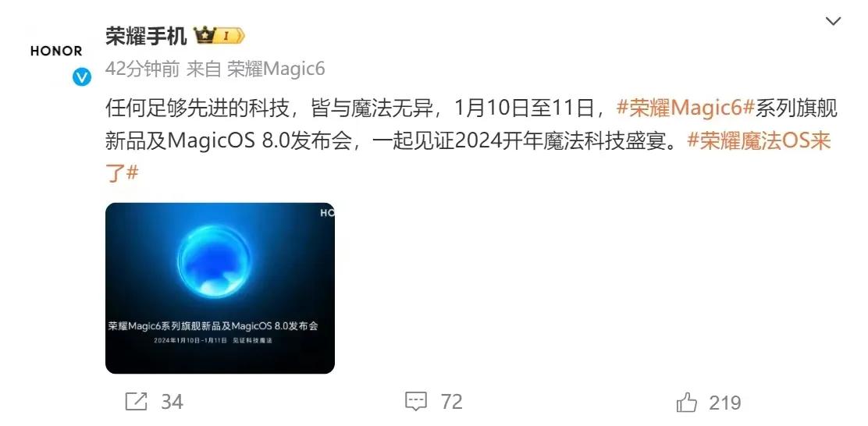This screenshot has height=426, width=868.
Task: Click the 荣耀Magic6 source device link
Action: coord(276,69)
